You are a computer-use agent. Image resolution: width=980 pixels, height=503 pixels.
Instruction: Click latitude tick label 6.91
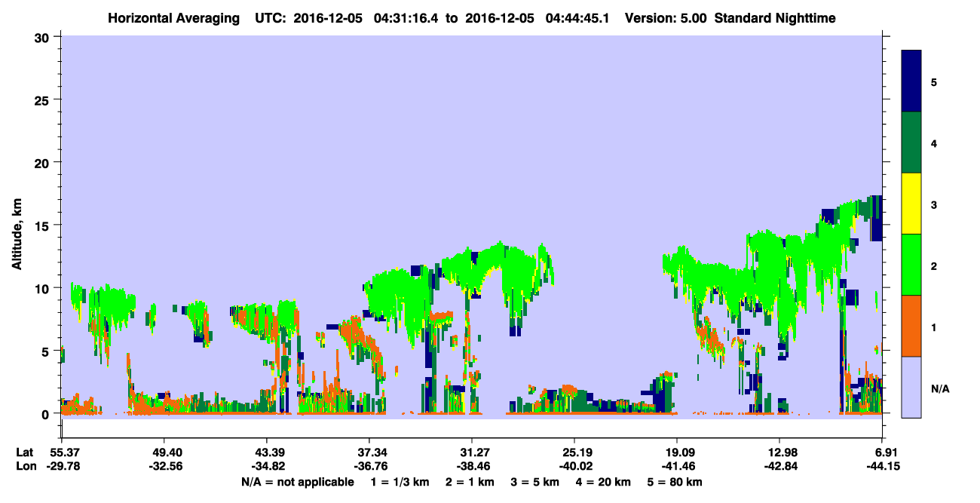tap(882, 452)
